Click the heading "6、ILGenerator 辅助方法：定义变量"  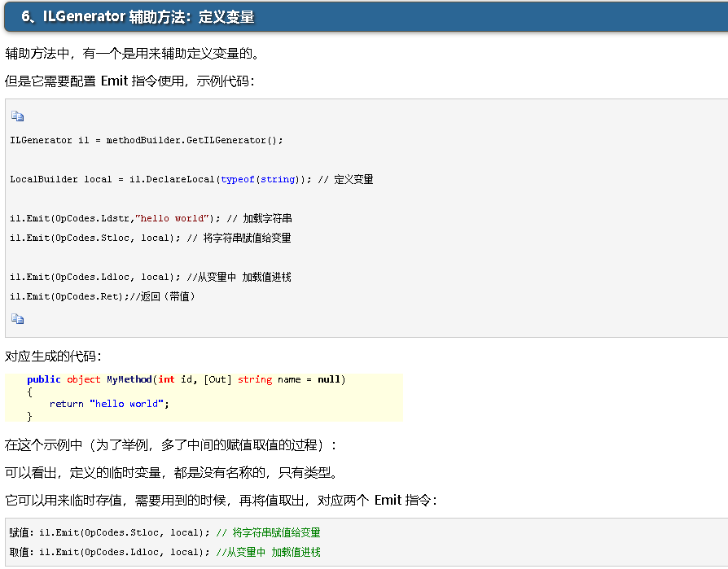[138, 17]
